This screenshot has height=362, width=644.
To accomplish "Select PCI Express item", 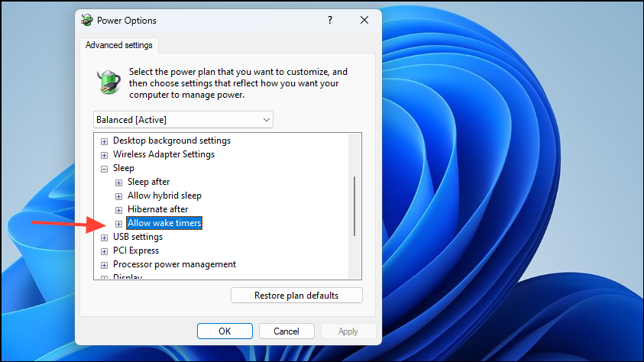I will (136, 250).
